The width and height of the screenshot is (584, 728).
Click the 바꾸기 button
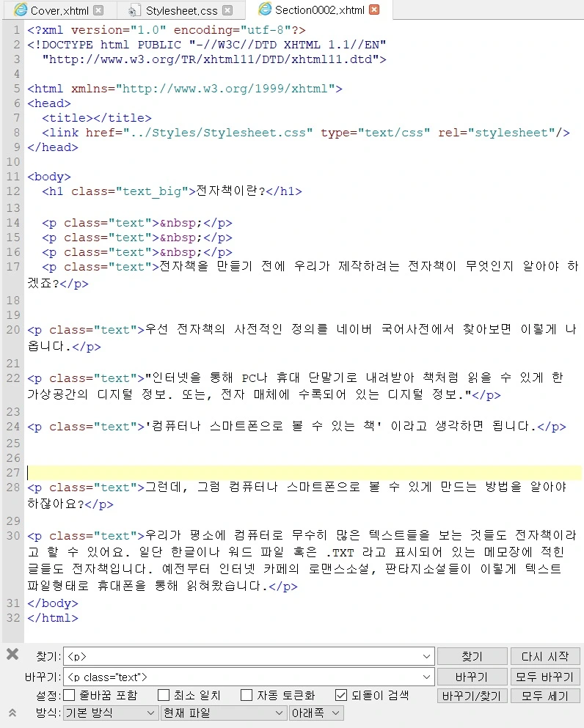click(472, 677)
